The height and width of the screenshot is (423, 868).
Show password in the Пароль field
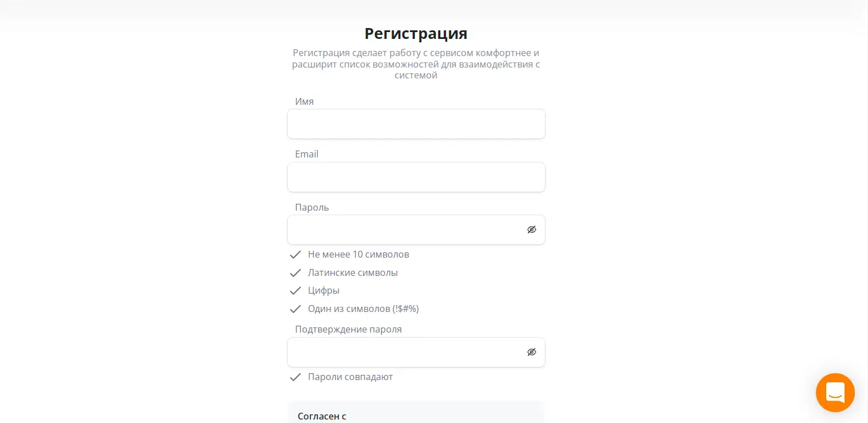pyautogui.click(x=532, y=230)
